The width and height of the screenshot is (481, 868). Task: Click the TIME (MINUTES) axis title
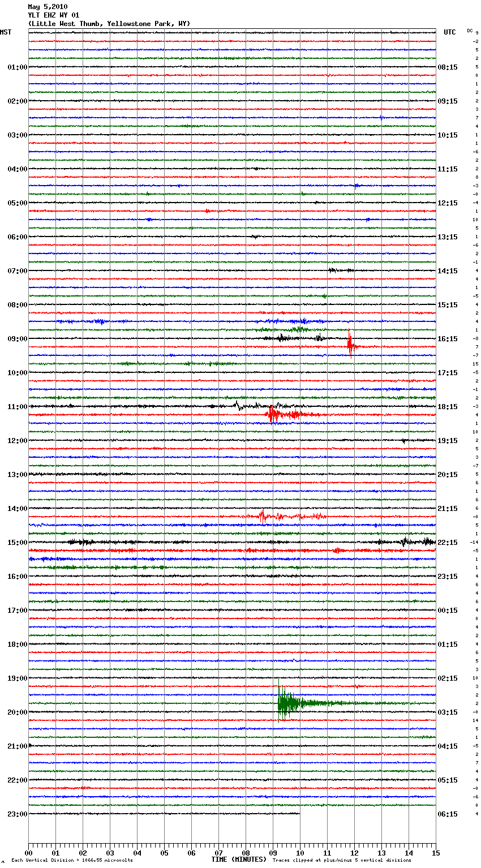[239, 860]
